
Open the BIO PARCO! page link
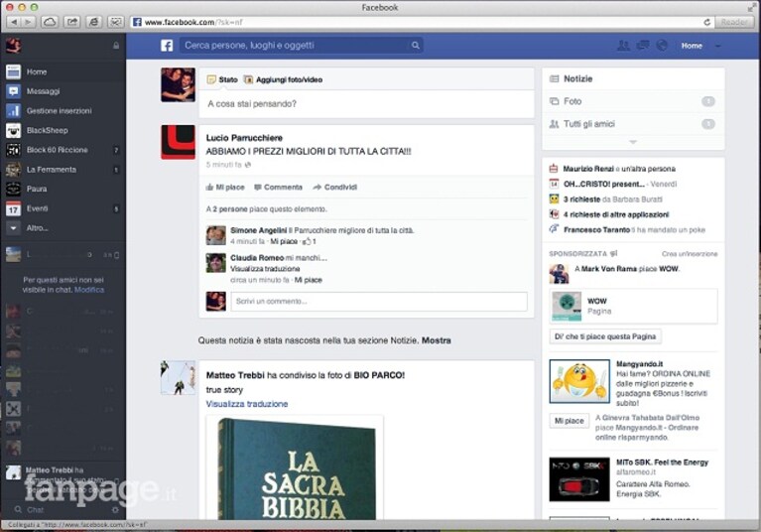(x=379, y=375)
